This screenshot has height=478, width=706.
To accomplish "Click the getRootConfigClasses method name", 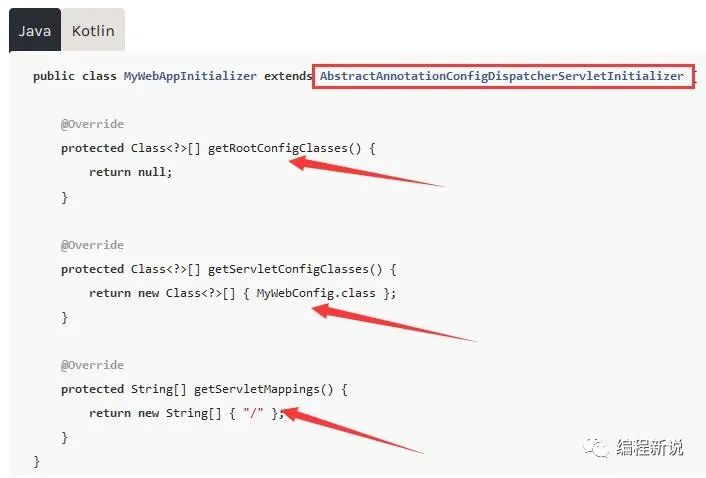I will tap(277, 148).
